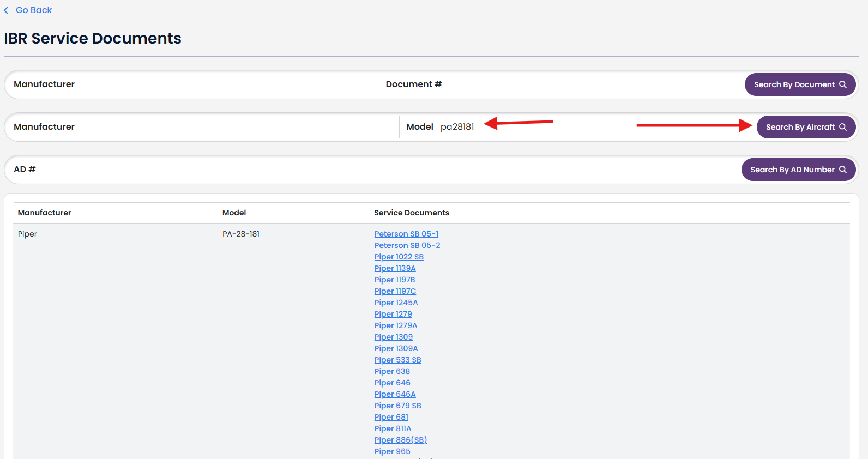Open Piper 1197C document link
This screenshot has width=868, height=459.
pos(395,291)
